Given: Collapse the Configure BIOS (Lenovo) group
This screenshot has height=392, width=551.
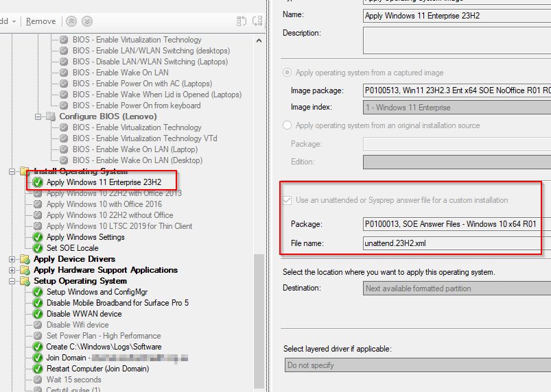Looking at the screenshot, I should [x=38, y=117].
